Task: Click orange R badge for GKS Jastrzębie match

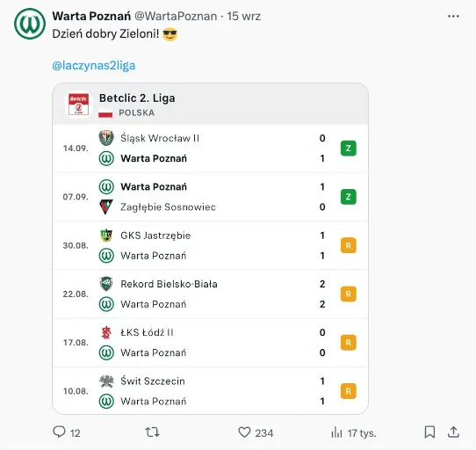Action: tap(348, 245)
